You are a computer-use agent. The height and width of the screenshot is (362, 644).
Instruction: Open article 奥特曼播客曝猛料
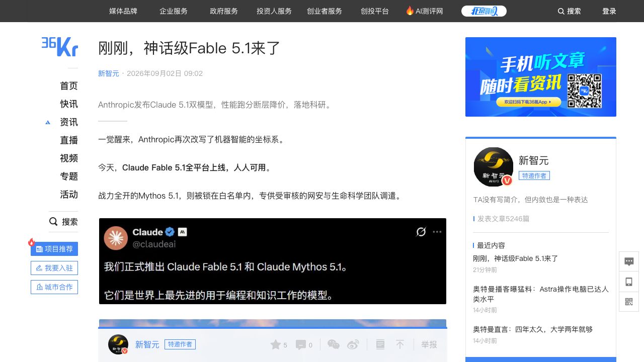(541, 294)
